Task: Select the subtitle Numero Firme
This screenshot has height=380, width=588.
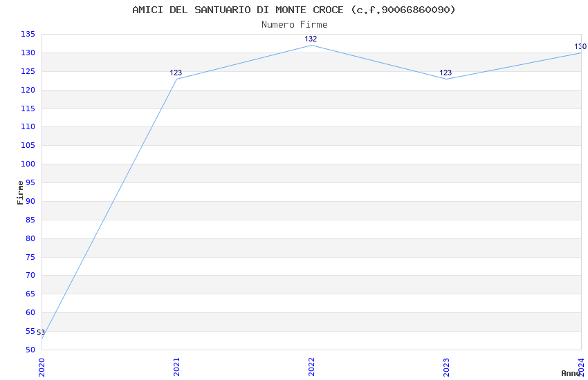Action: pos(295,25)
